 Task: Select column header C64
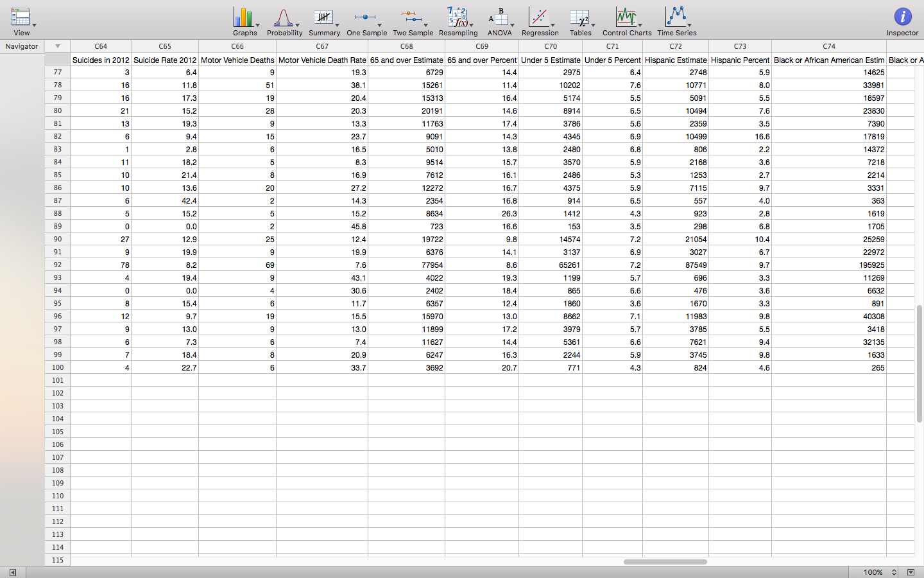[x=101, y=46]
